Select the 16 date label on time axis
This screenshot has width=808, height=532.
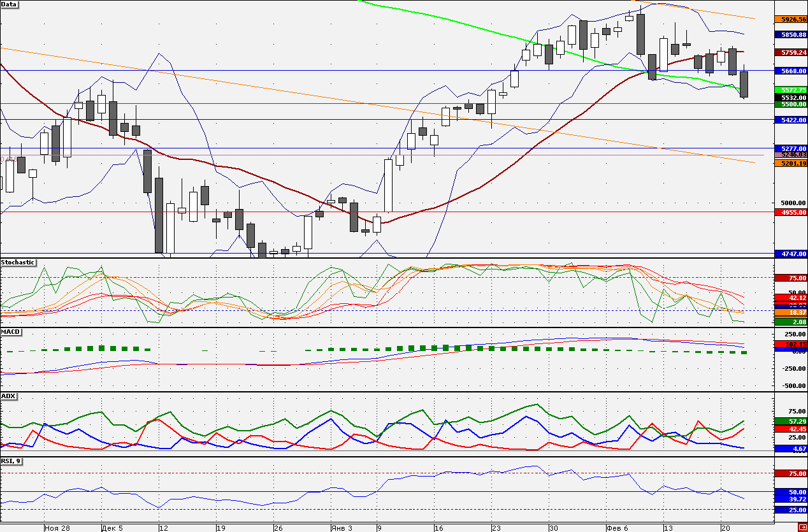pyautogui.click(x=438, y=528)
